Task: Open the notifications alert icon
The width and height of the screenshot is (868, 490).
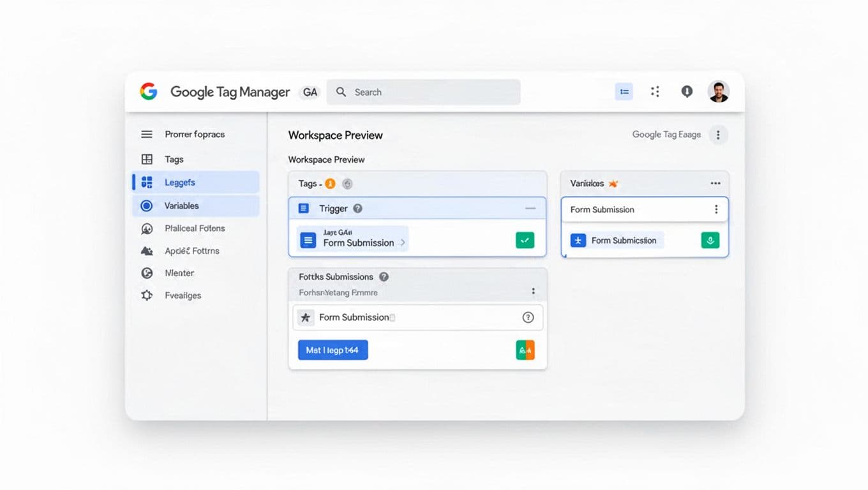Action: click(x=687, y=92)
